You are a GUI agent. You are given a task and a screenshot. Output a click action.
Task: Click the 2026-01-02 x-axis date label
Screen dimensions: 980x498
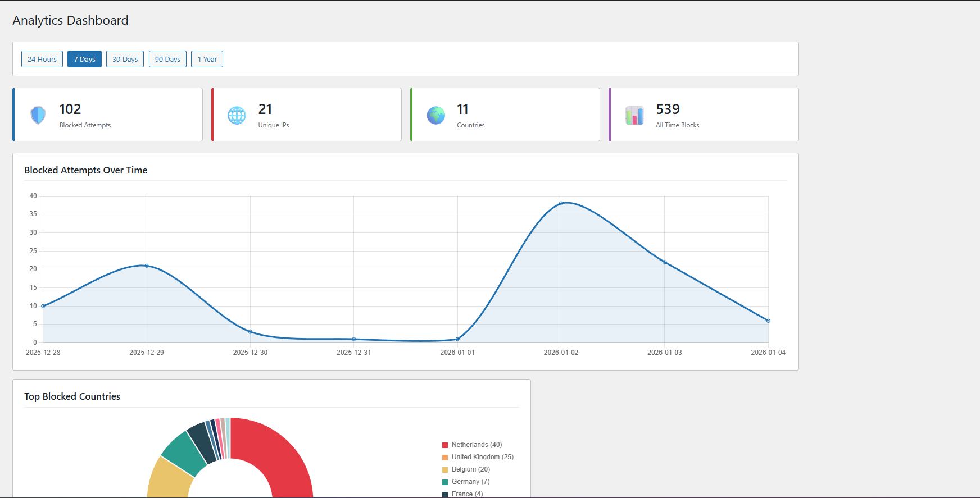click(x=561, y=353)
